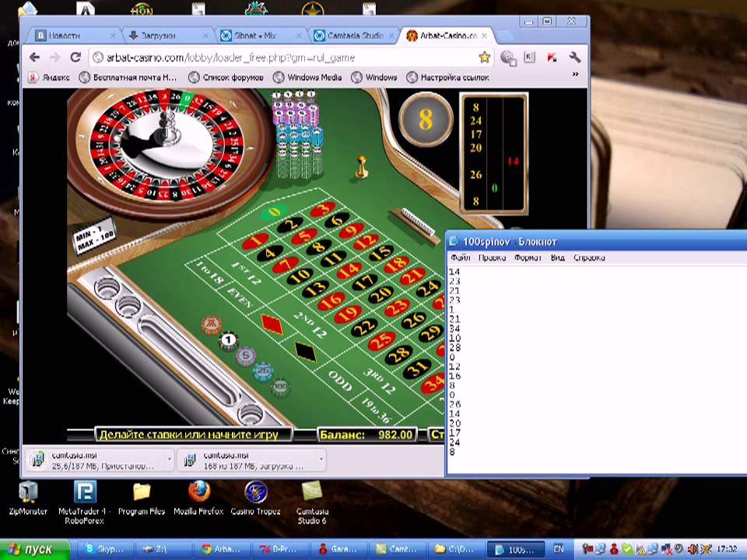747x560 pixels.
Task: Select the 25 value chip
Action: coord(263,372)
